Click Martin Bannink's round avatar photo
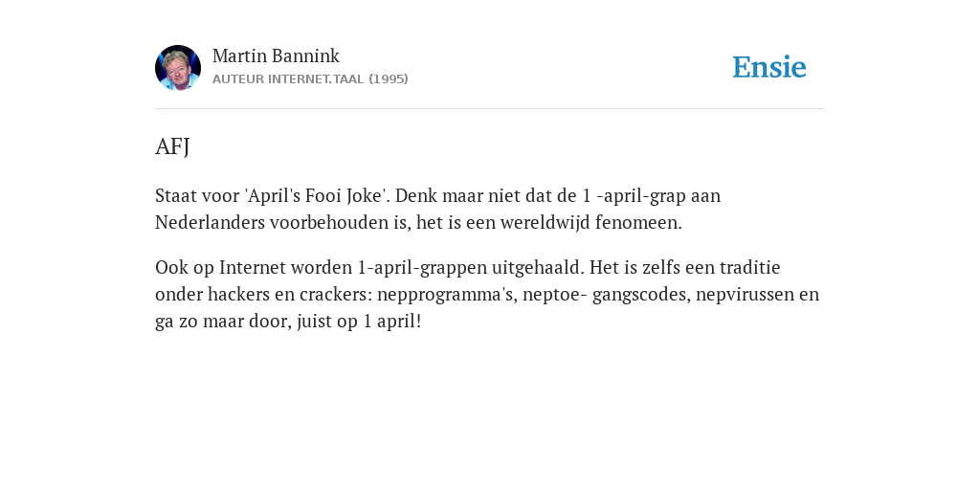 [178, 68]
